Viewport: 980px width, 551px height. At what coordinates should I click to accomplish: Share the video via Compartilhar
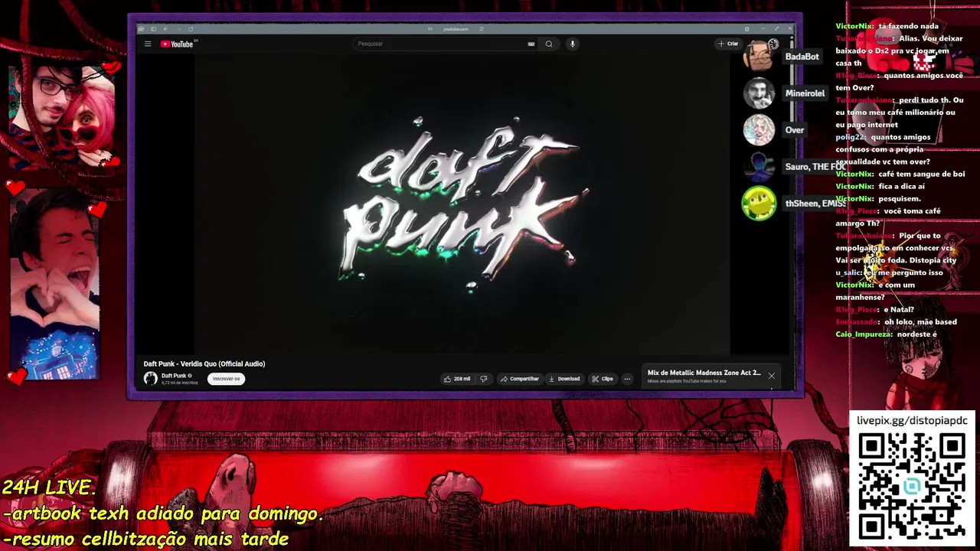tap(520, 379)
